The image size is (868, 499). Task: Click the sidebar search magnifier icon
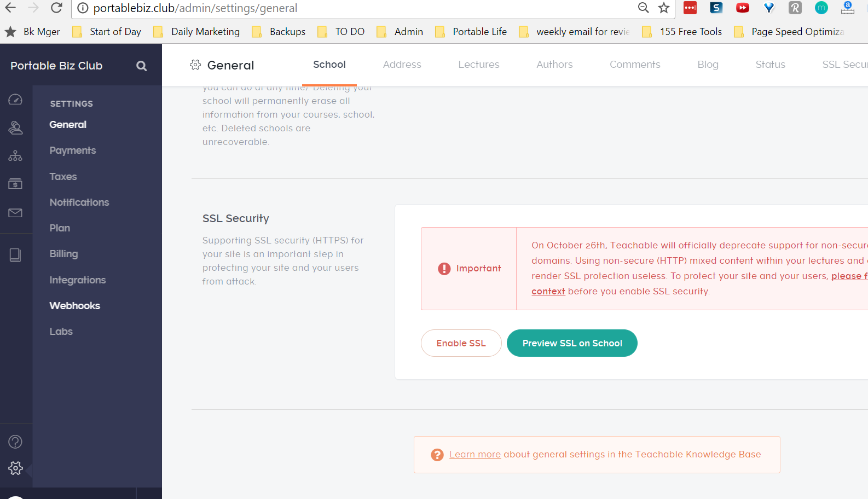tap(141, 66)
